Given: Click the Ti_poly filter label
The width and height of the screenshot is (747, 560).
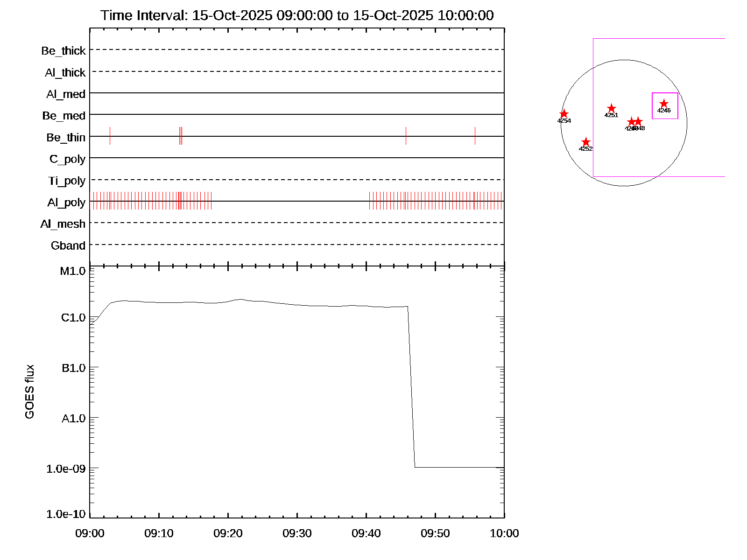Looking at the screenshot, I should (x=67, y=181).
